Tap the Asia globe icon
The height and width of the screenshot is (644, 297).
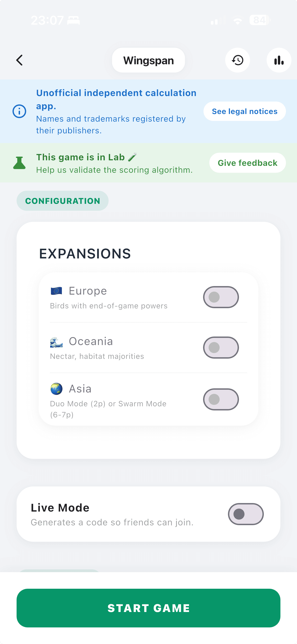pos(56,389)
